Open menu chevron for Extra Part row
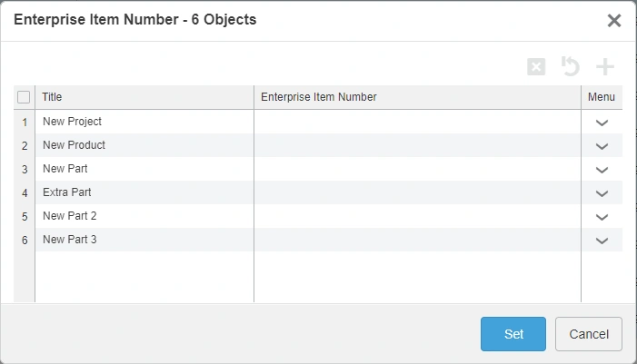This screenshot has width=637, height=364. point(602,193)
